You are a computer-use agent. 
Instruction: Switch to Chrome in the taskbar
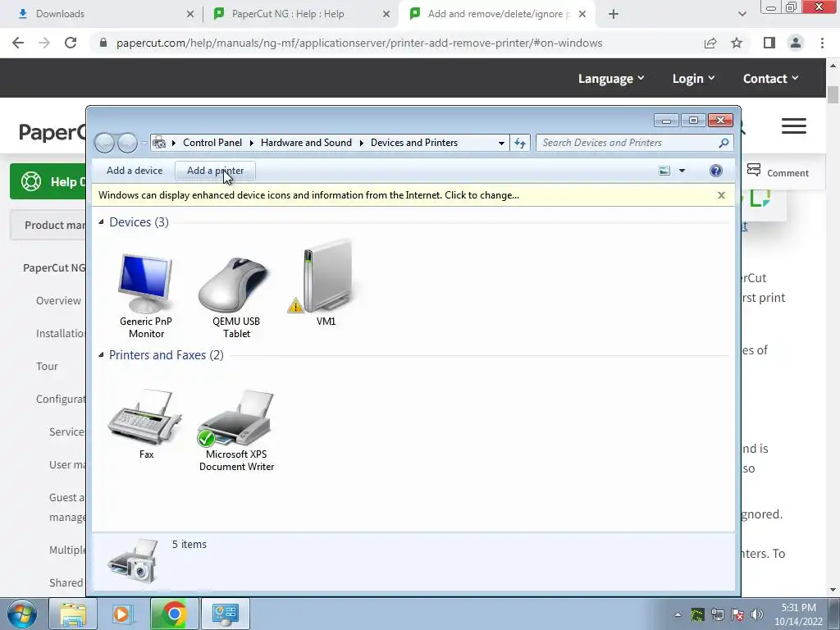coord(174,614)
